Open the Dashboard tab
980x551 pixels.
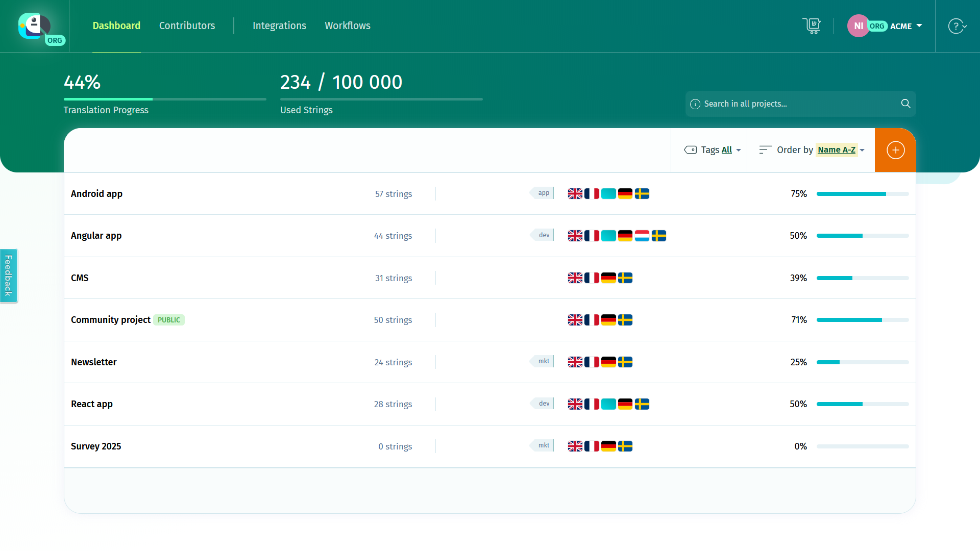click(x=116, y=26)
